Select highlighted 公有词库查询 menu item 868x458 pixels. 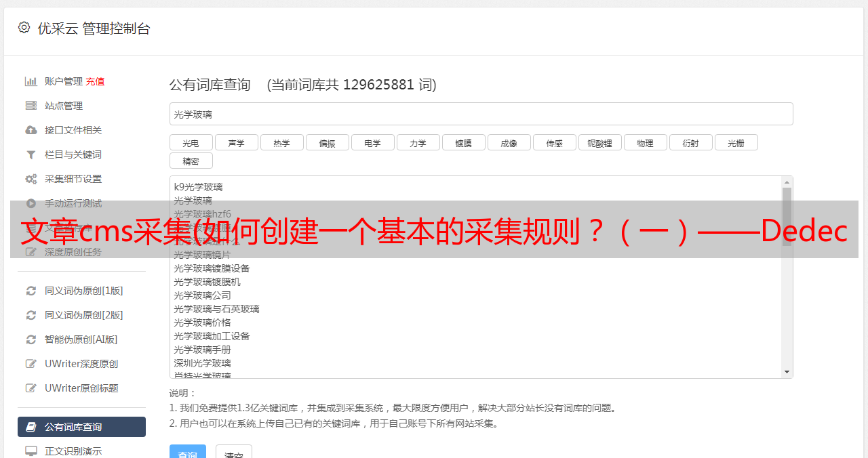pos(81,427)
